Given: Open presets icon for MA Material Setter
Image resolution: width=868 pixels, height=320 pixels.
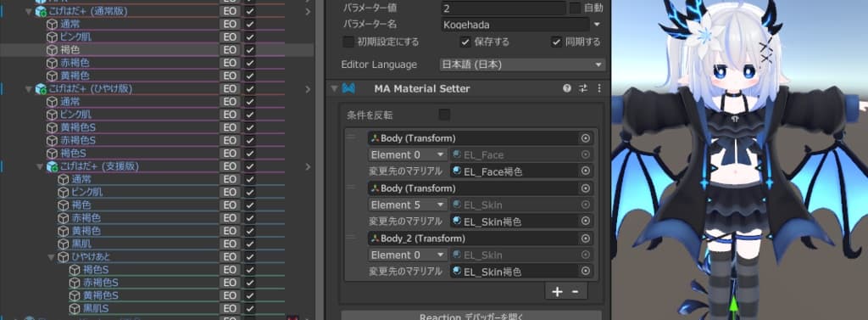Looking at the screenshot, I should tap(583, 88).
